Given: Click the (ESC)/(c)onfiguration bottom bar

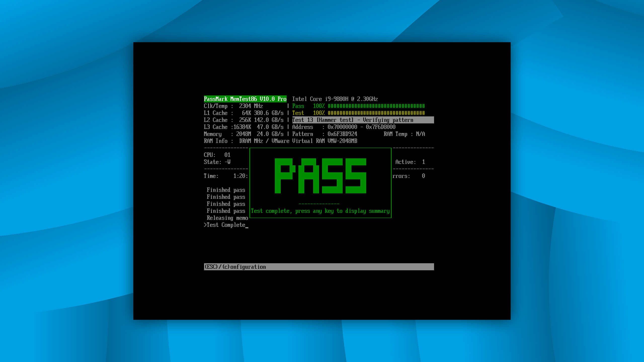Looking at the screenshot, I should (319, 267).
